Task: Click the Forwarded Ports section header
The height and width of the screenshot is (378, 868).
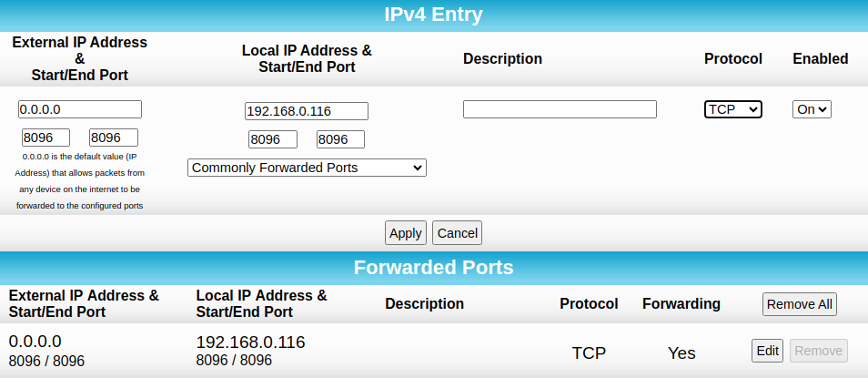Action: pyautogui.click(x=434, y=268)
